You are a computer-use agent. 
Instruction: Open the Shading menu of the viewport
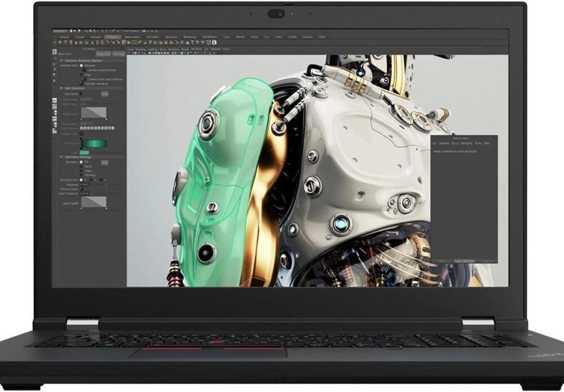tap(140, 49)
